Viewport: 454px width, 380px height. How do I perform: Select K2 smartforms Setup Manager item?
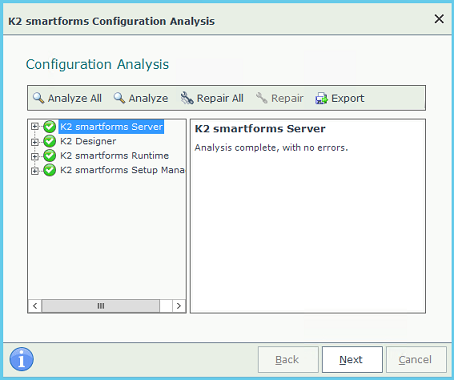(x=123, y=170)
